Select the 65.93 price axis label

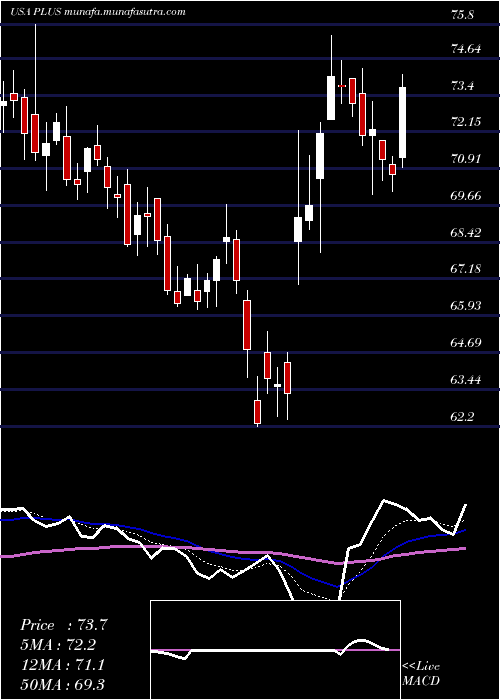point(466,306)
